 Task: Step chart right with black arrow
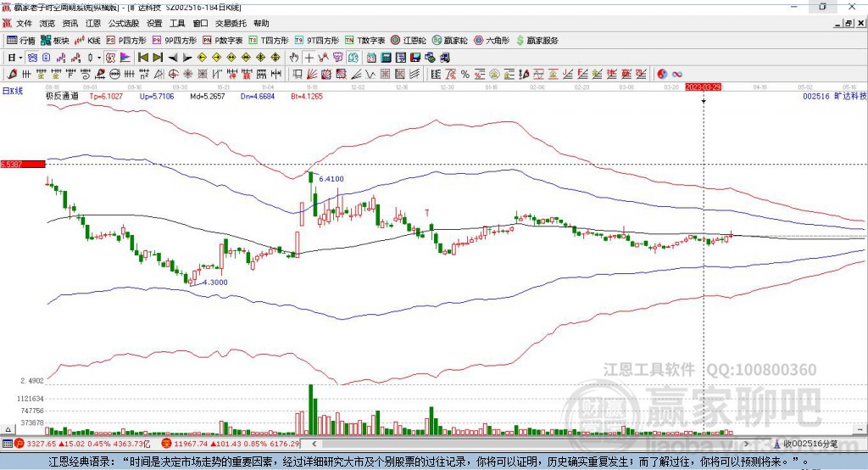[187, 58]
